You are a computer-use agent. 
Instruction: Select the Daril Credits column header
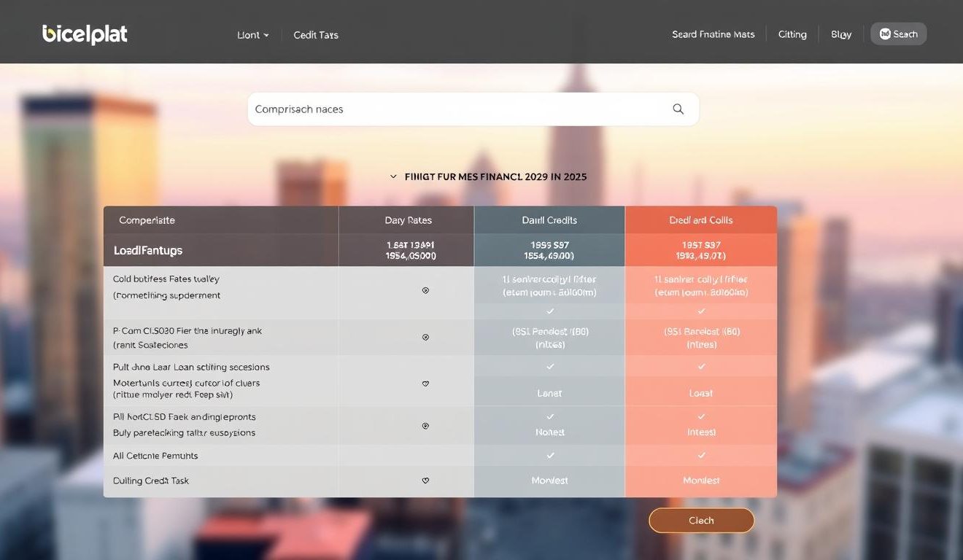click(x=549, y=220)
